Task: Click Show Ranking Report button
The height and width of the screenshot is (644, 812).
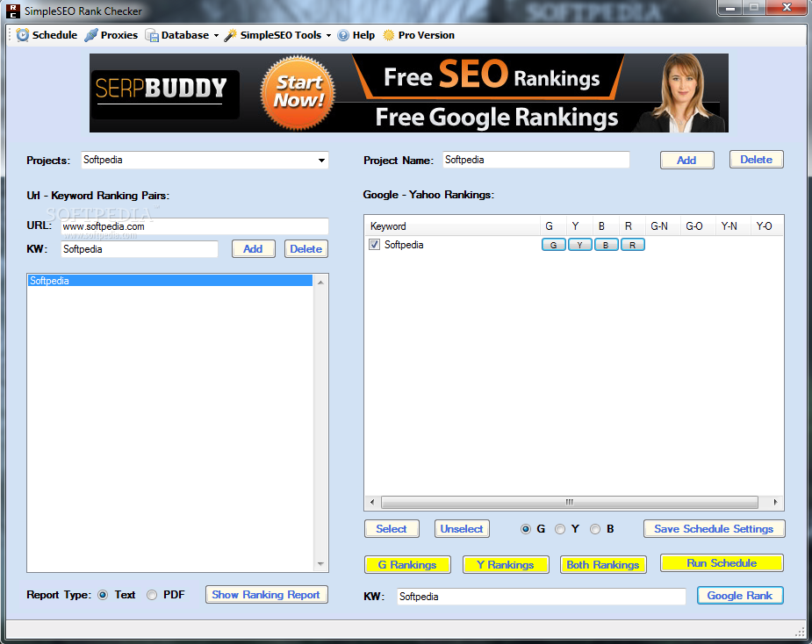Action: tap(266, 595)
